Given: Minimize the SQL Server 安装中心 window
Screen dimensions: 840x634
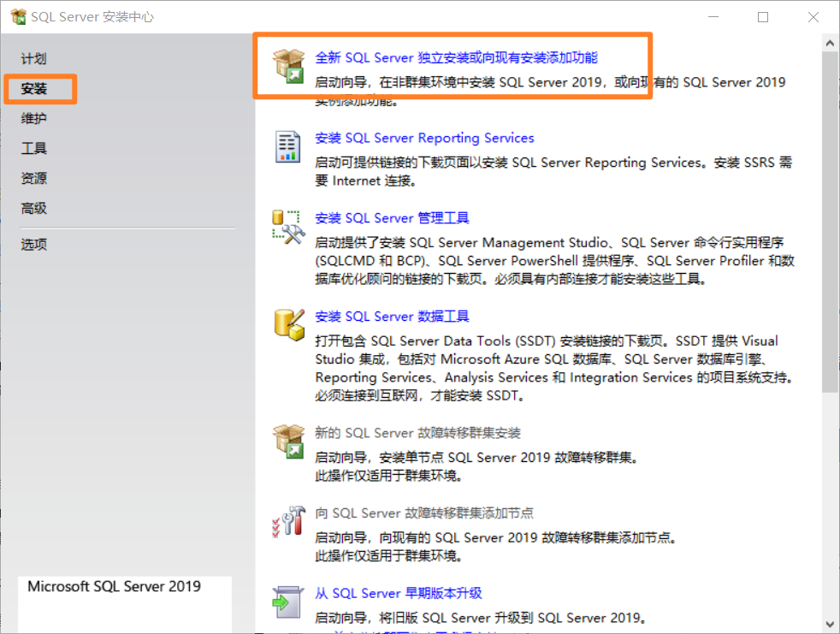Looking at the screenshot, I should 713,17.
